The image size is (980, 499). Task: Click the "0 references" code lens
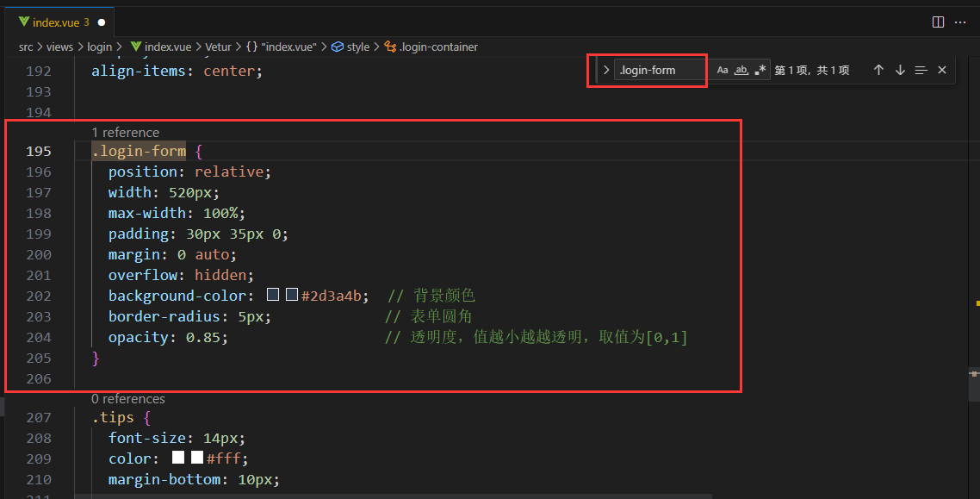point(128,399)
